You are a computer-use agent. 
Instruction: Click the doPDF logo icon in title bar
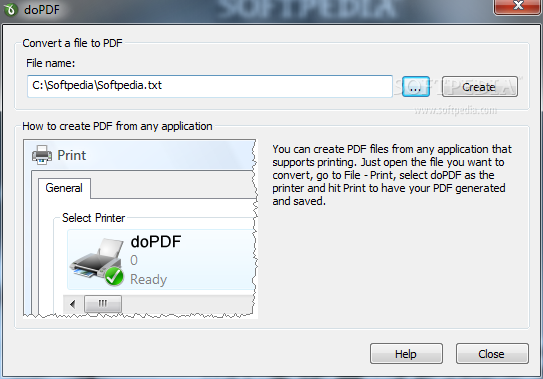(10, 9)
